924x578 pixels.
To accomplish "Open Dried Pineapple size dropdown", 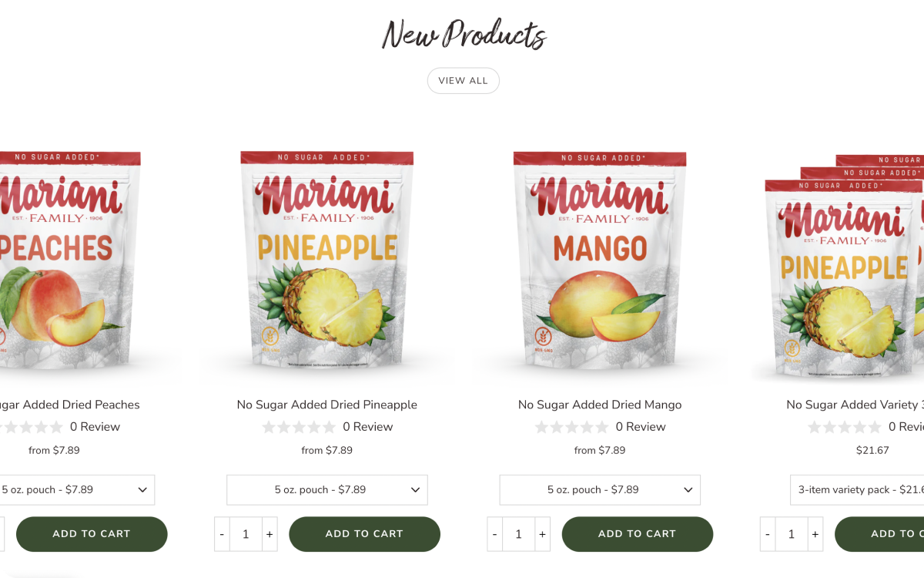I will pyautogui.click(x=327, y=490).
